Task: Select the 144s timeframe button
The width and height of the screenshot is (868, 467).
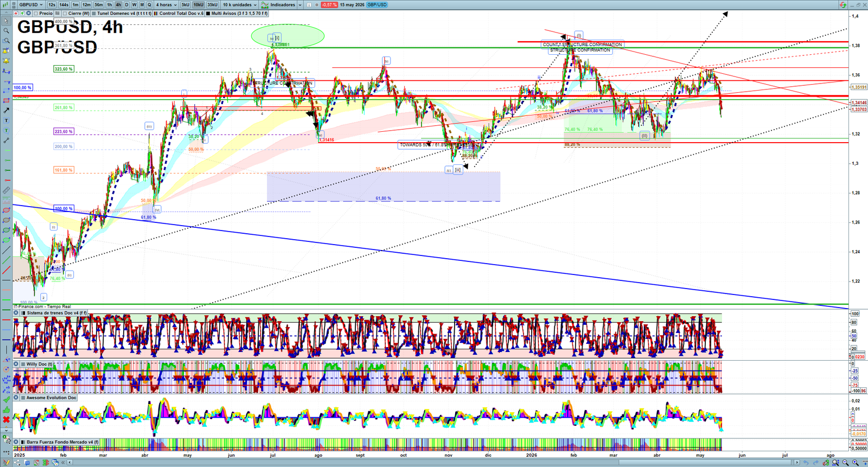Action: 63,5
